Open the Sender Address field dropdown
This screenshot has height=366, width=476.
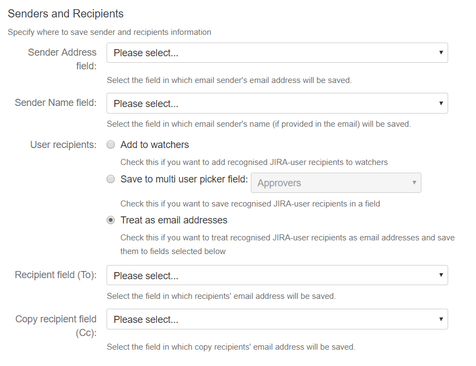(277, 53)
